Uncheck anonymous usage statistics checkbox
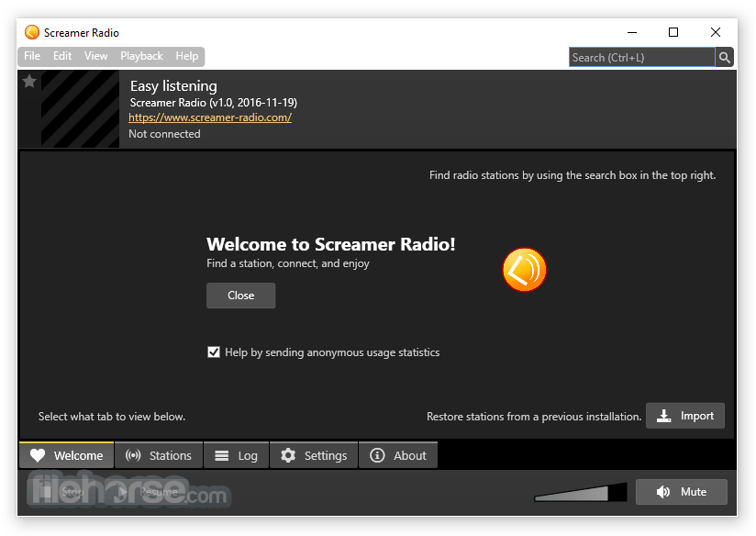756x536 pixels. click(214, 352)
